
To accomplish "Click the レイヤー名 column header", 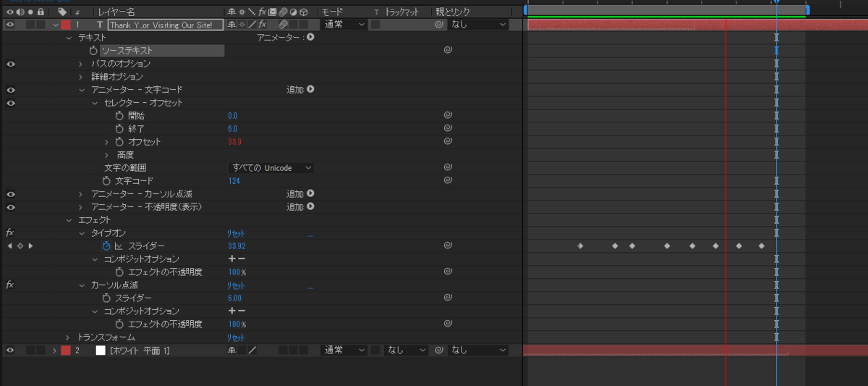I will (x=116, y=12).
